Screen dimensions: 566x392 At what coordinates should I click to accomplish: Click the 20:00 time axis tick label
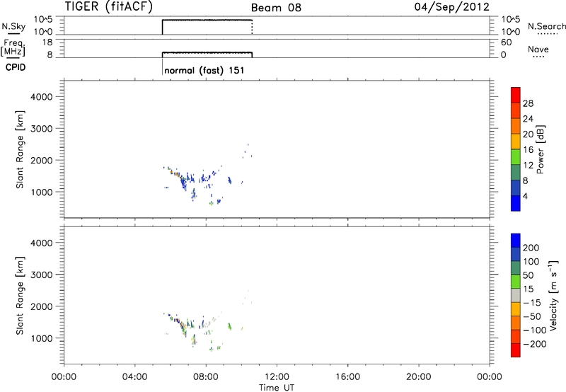coord(419,377)
